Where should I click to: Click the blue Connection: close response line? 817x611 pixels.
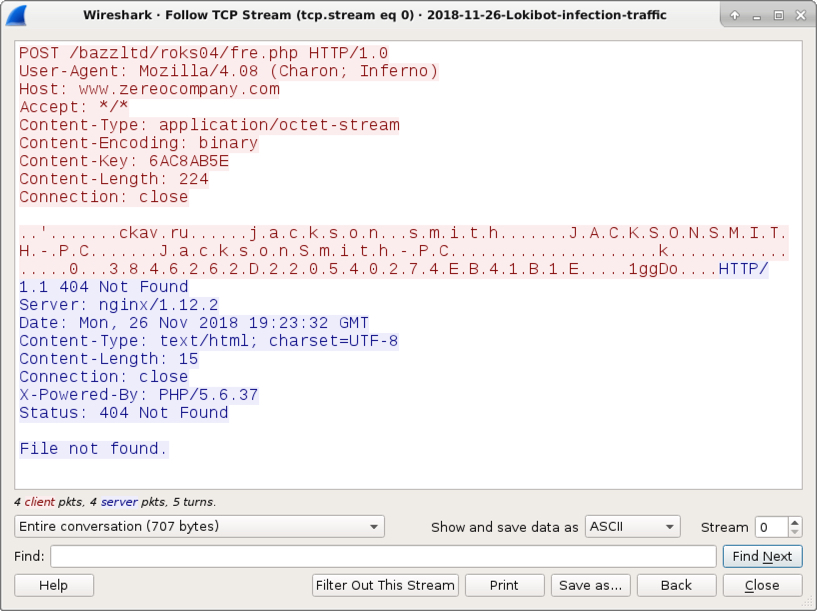(104, 377)
